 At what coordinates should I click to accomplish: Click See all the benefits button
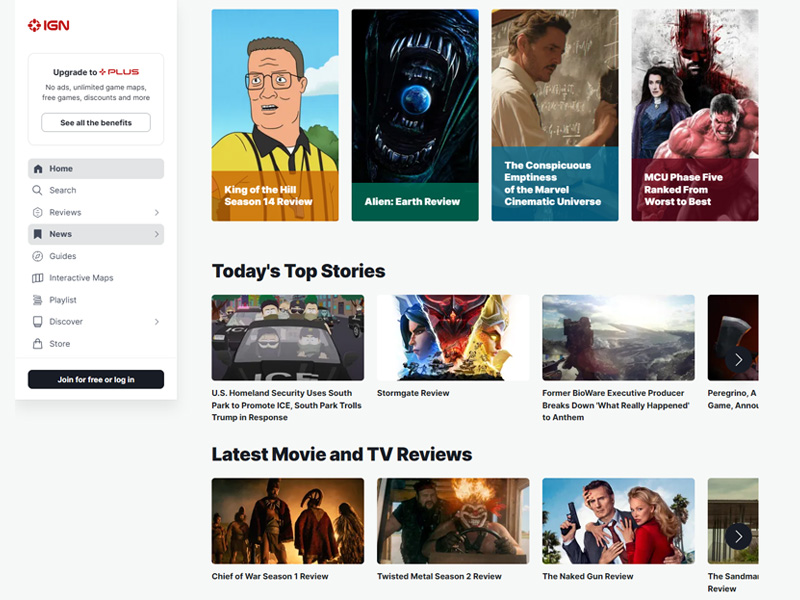[96, 123]
